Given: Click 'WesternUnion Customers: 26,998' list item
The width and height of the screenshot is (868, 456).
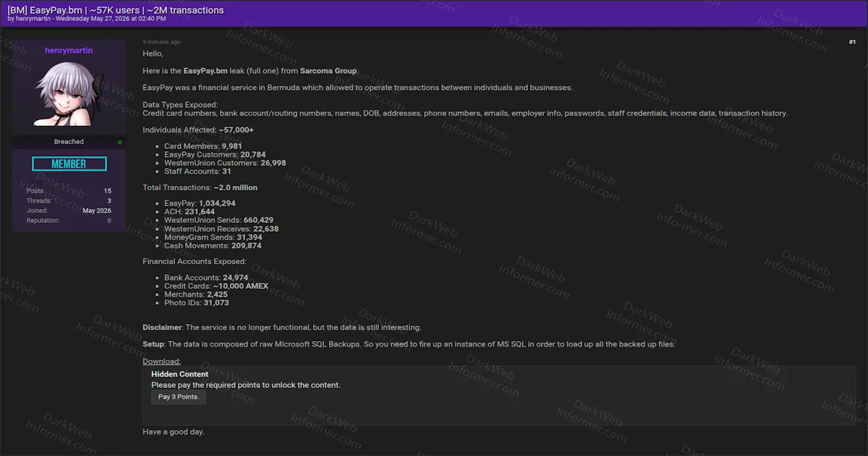Looking at the screenshot, I should point(225,163).
